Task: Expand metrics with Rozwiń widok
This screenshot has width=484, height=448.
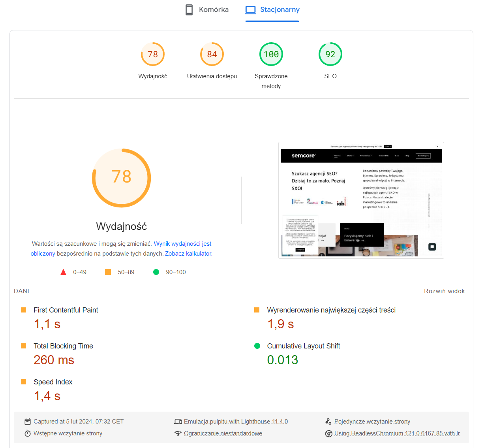Action: pos(445,291)
